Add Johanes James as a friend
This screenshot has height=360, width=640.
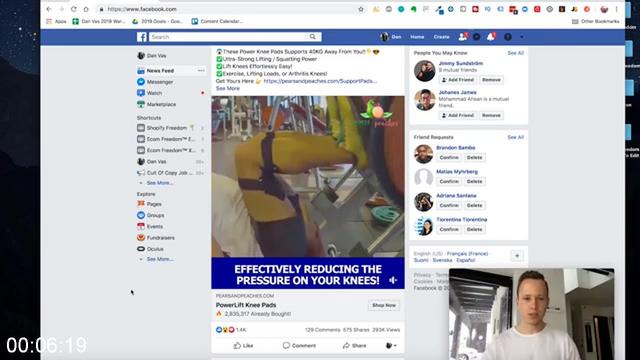pos(458,116)
